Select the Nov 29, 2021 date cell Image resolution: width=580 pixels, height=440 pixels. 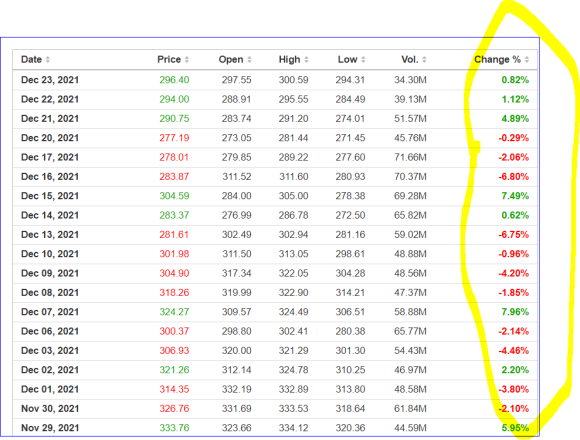[x=50, y=428]
